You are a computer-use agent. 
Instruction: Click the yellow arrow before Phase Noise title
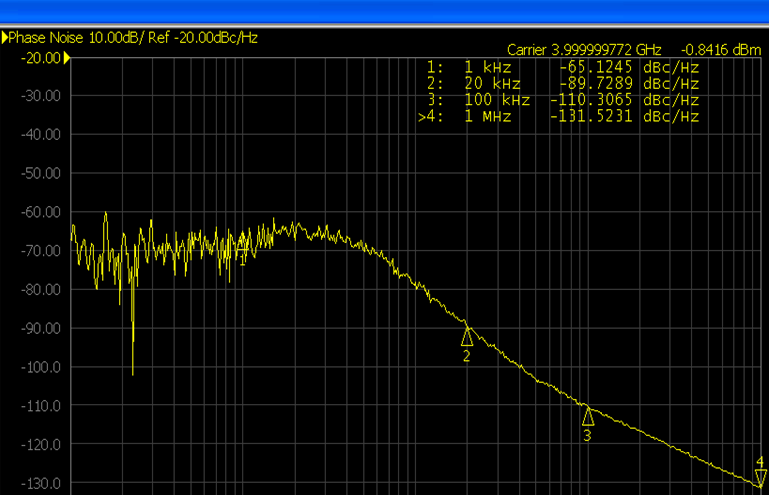point(5,37)
